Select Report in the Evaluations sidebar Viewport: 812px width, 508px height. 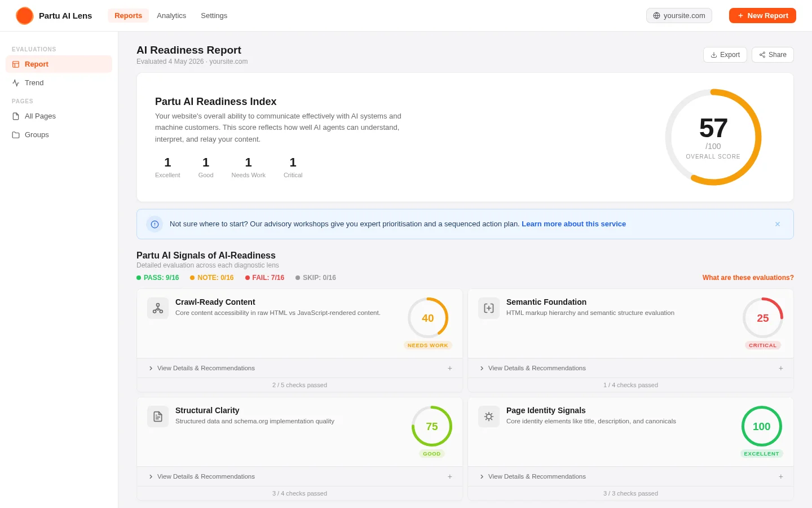(59, 64)
